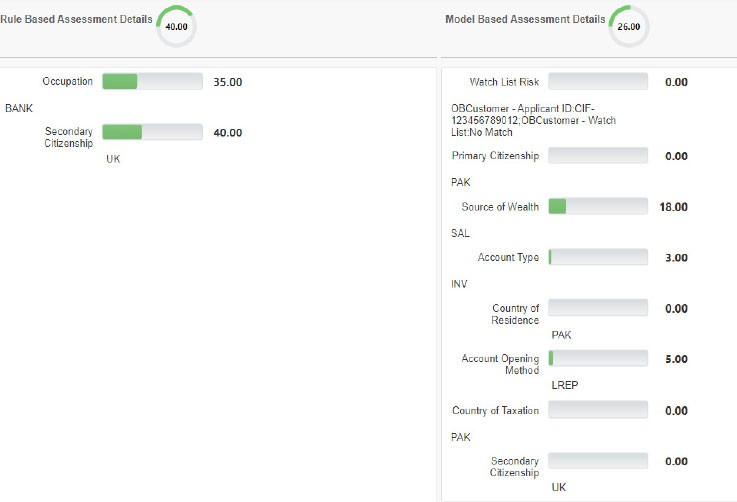737x502 pixels.
Task: Click the Watch List Risk score 0.00
Action: [676, 82]
